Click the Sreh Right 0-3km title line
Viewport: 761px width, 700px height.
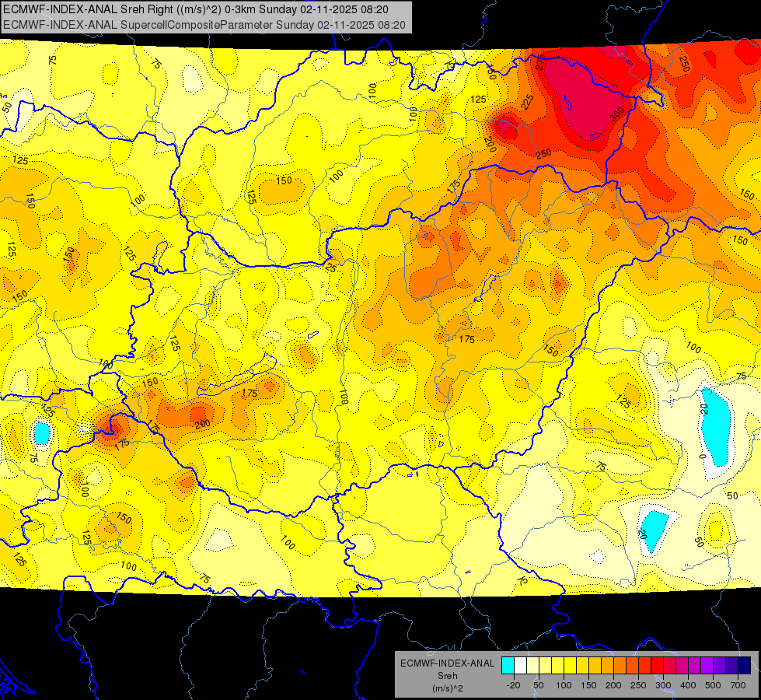coord(196,9)
